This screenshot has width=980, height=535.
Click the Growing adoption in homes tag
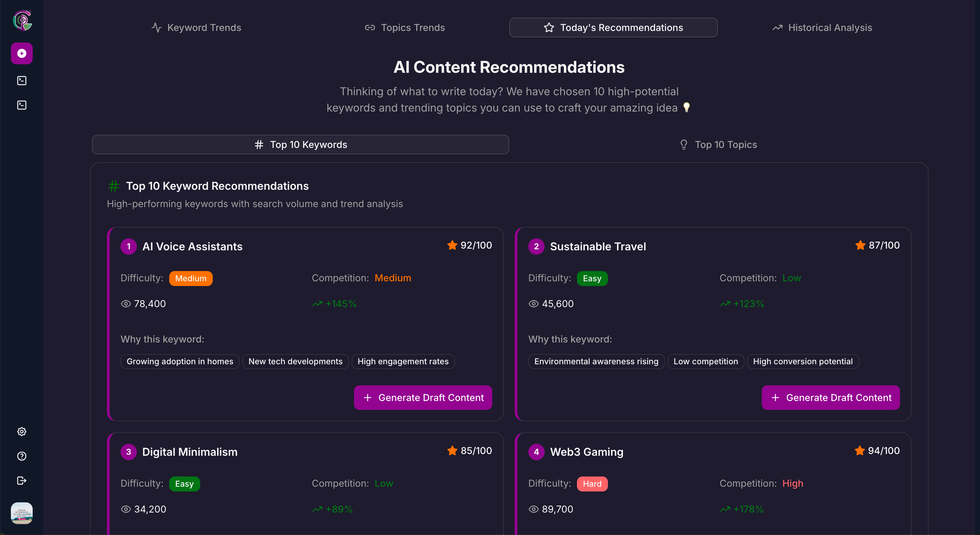[x=180, y=362]
